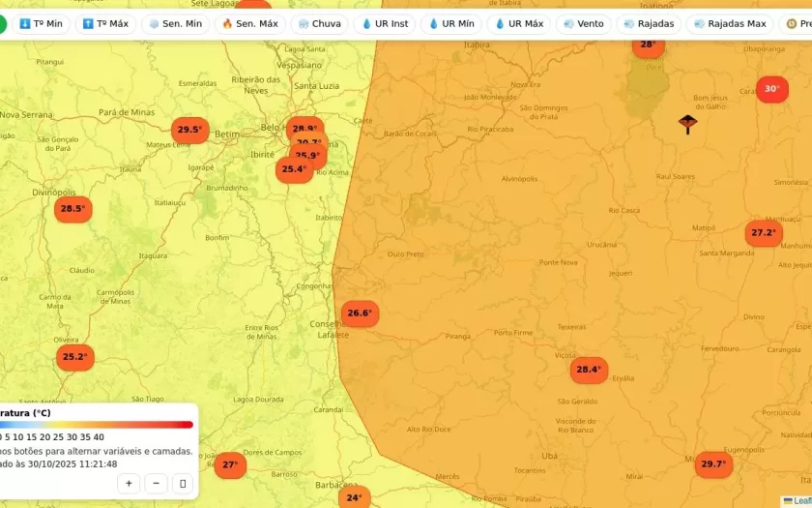Click the Alto Rio Doce label
This screenshot has width=812, height=508.
[429, 430]
